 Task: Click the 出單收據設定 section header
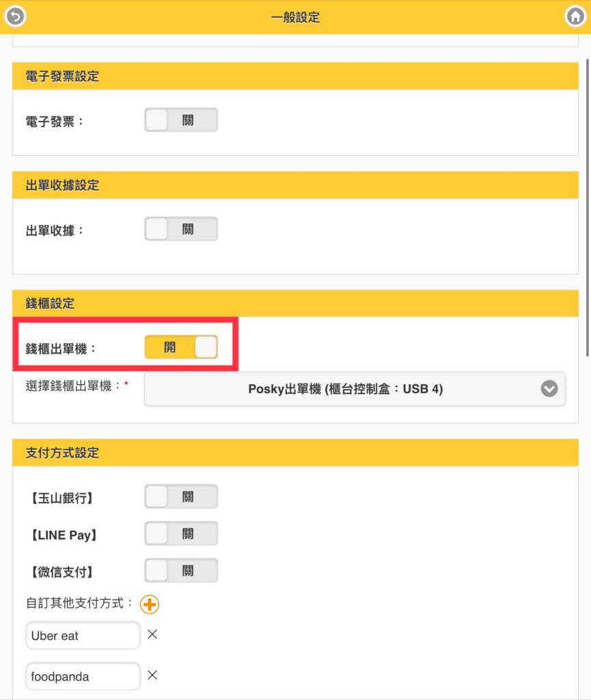coord(295,185)
